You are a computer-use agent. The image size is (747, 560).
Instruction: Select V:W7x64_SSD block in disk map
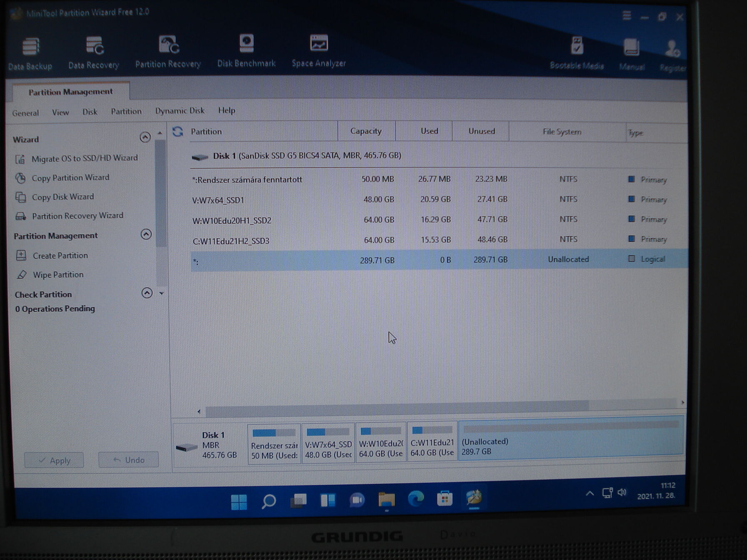(328, 443)
